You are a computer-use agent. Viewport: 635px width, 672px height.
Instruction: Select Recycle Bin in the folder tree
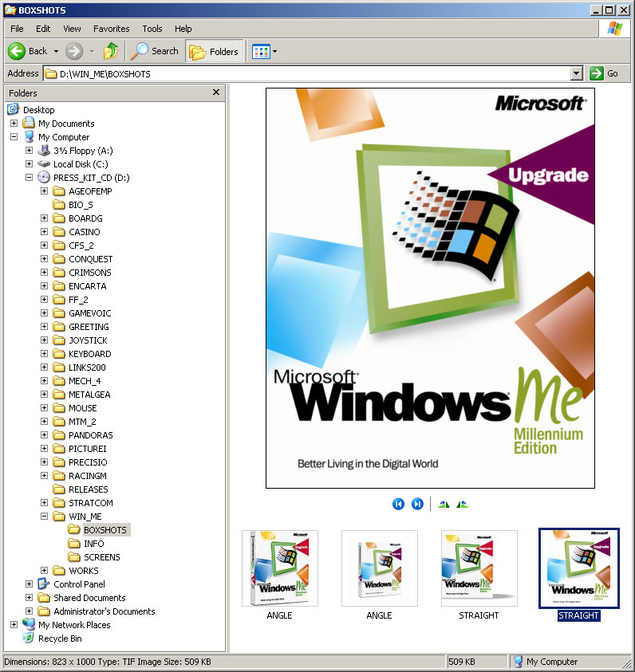(60, 639)
